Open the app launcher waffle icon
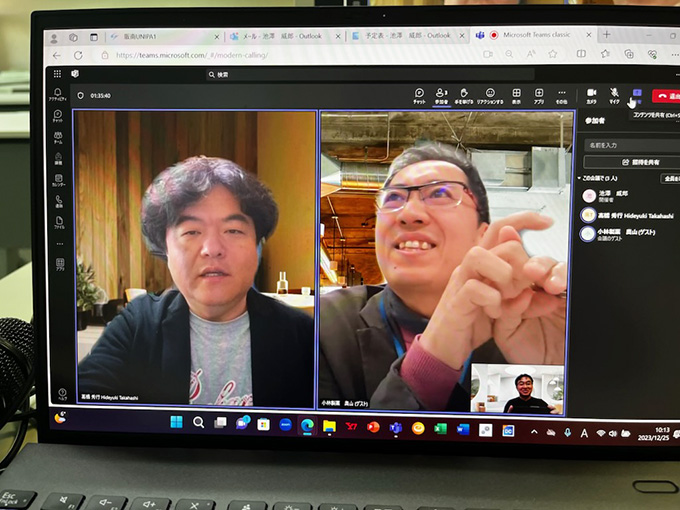The height and width of the screenshot is (510, 680). (x=57, y=74)
